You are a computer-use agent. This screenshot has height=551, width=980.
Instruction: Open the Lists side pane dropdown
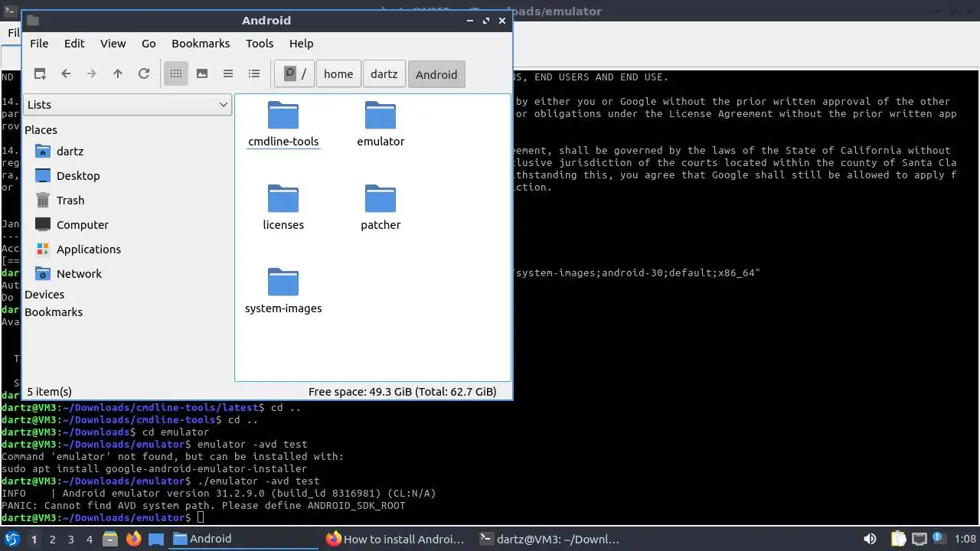click(127, 105)
